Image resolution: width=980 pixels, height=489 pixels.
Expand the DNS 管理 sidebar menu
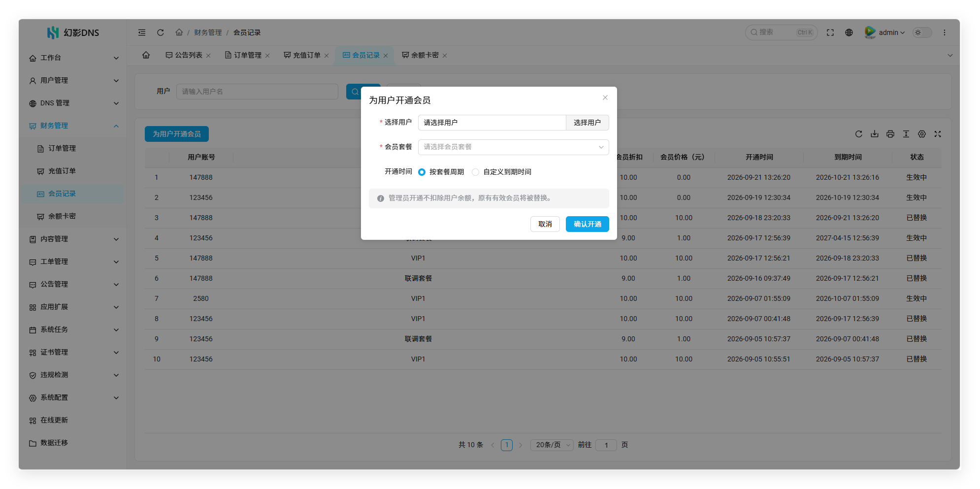[73, 103]
